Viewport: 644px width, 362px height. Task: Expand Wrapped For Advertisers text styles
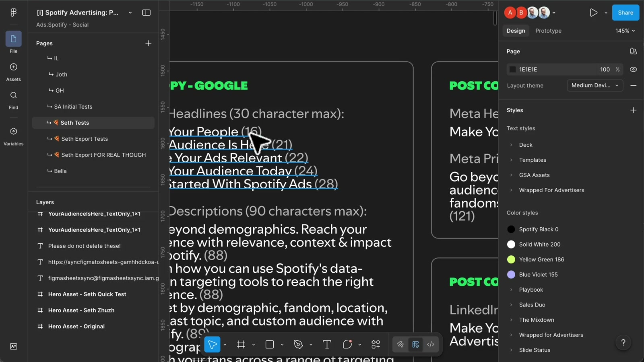click(x=511, y=190)
